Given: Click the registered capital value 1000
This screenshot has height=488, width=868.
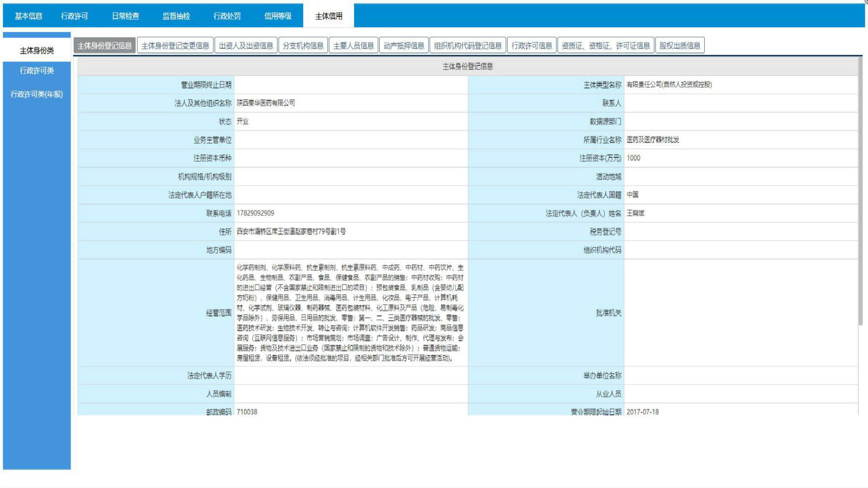Looking at the screenshot, I should tap(633, 158).
